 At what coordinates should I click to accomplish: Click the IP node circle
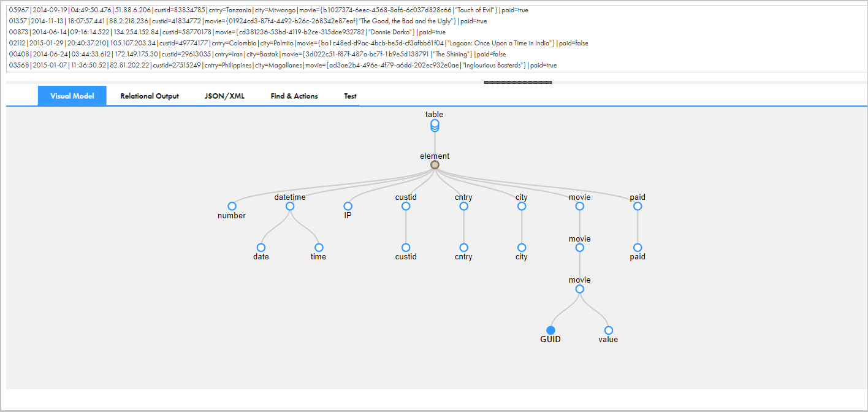tap(348, 207)
